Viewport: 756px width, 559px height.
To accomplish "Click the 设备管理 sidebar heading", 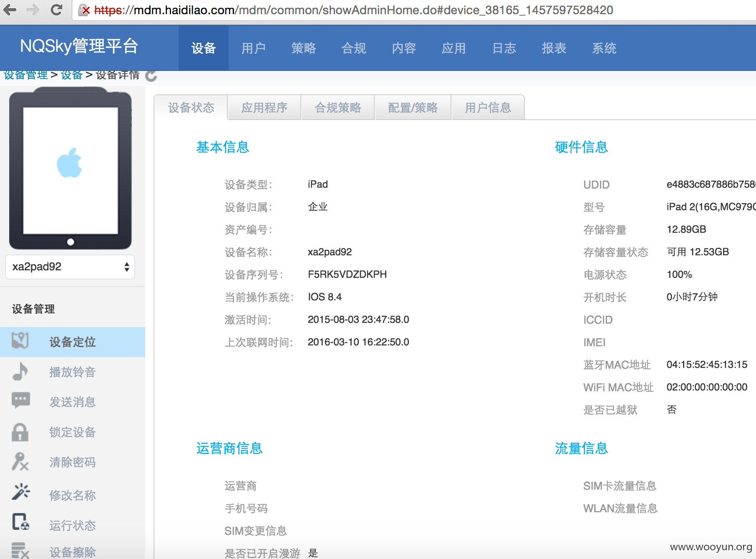I will pos(33,309).
